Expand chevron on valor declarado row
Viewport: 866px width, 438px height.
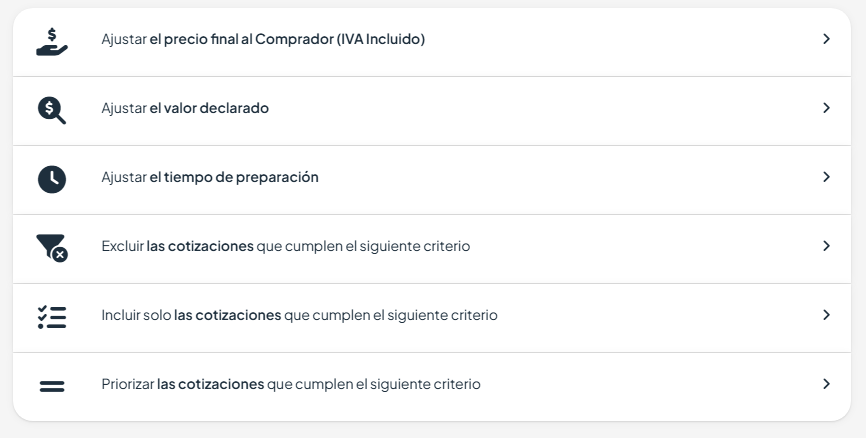[x=826, y=108]
